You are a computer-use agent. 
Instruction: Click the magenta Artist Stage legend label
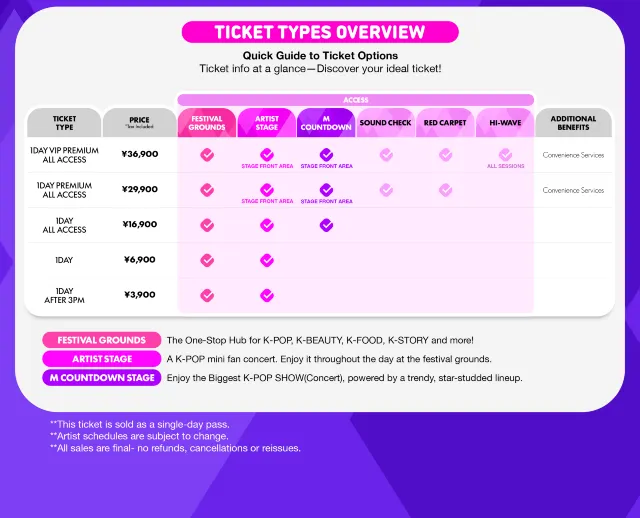[x=101, y=358]
